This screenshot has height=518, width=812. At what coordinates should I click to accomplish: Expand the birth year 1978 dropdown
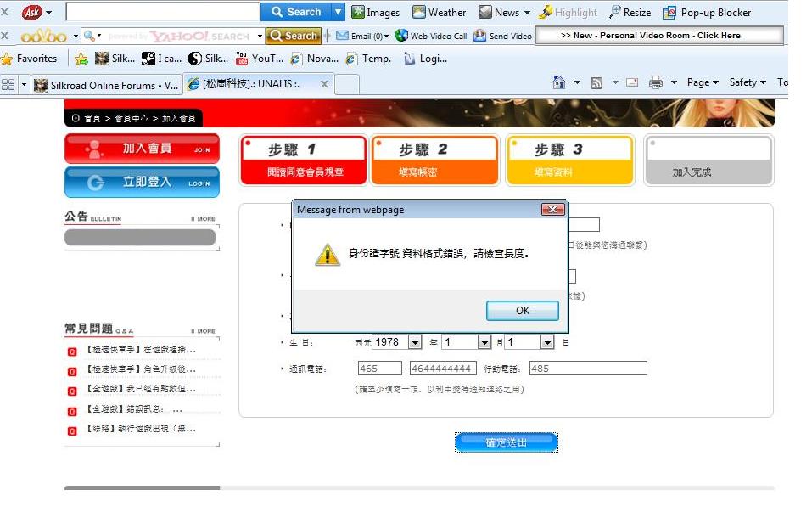point(414,342)
